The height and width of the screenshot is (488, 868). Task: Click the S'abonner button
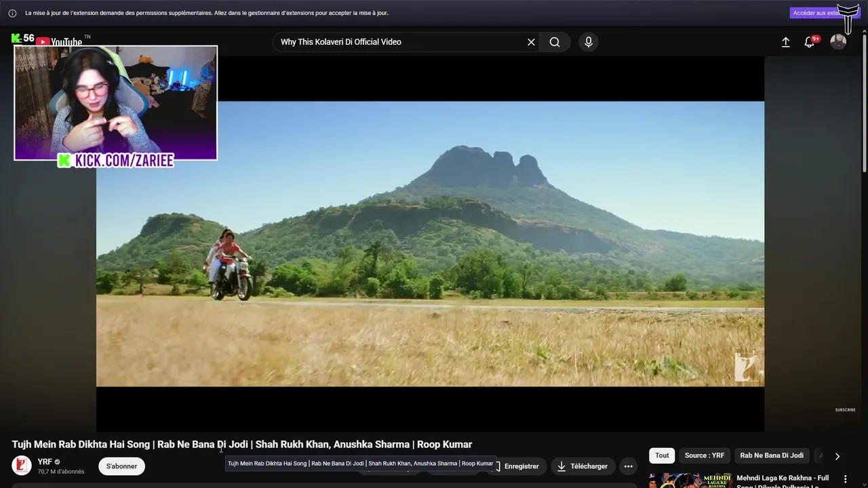(x=121, y=466)
